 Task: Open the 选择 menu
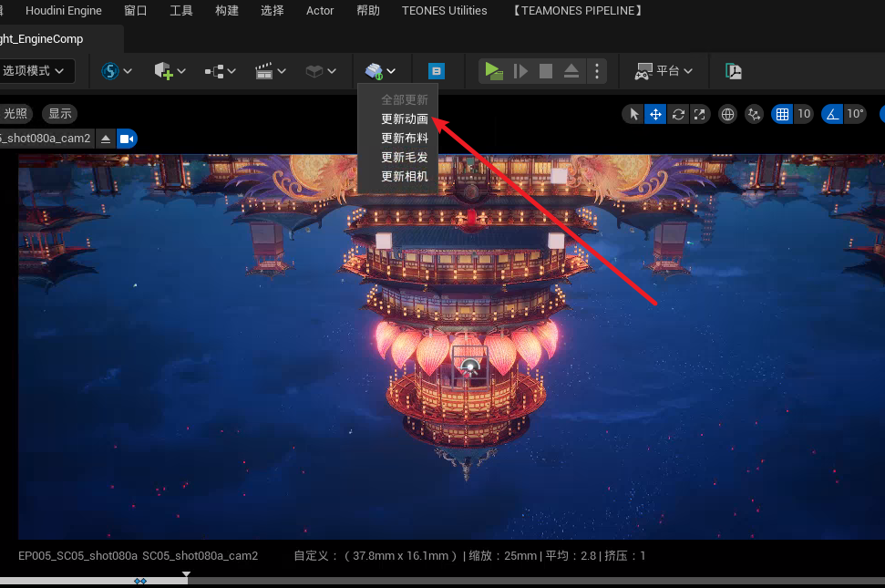tap(272, 11)
